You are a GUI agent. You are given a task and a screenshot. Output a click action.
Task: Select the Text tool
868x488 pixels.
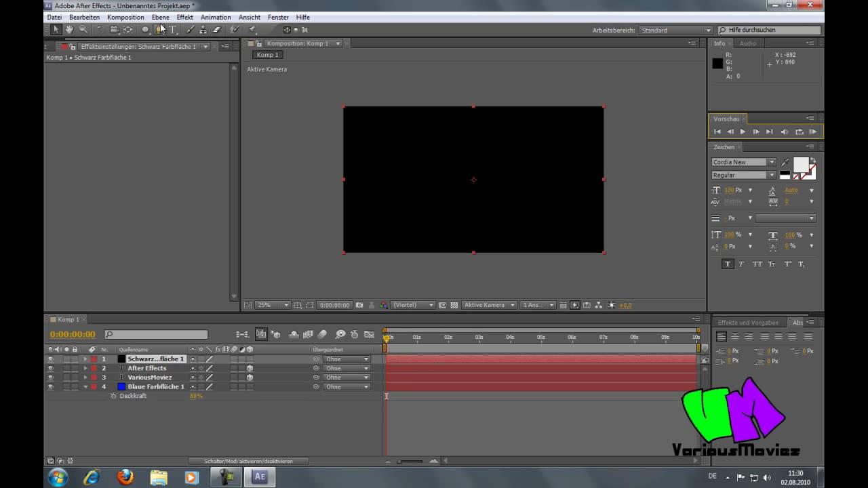coord(172,30)
